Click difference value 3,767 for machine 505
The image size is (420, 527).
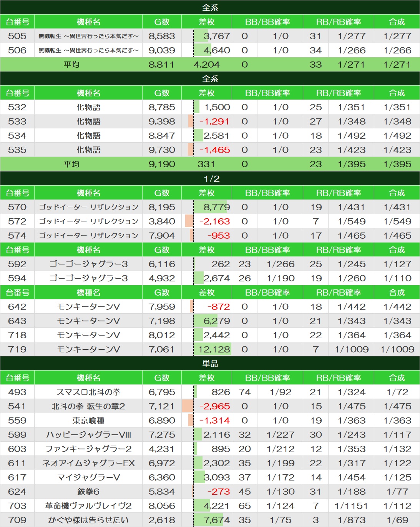pos(217,36)
